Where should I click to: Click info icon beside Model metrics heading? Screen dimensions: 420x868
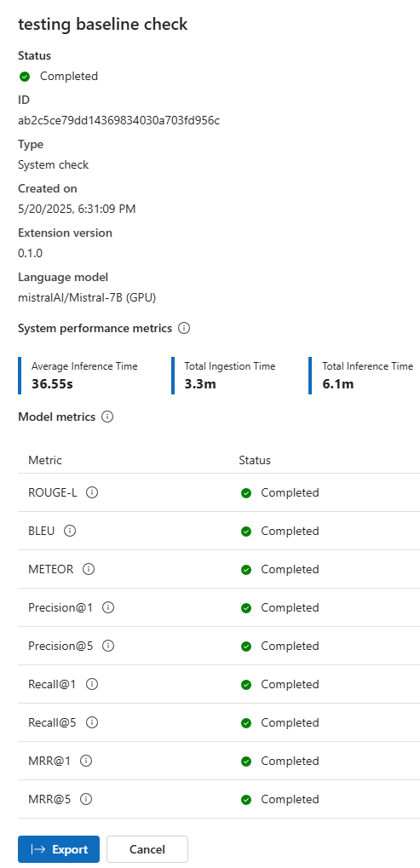pos(108,417)
